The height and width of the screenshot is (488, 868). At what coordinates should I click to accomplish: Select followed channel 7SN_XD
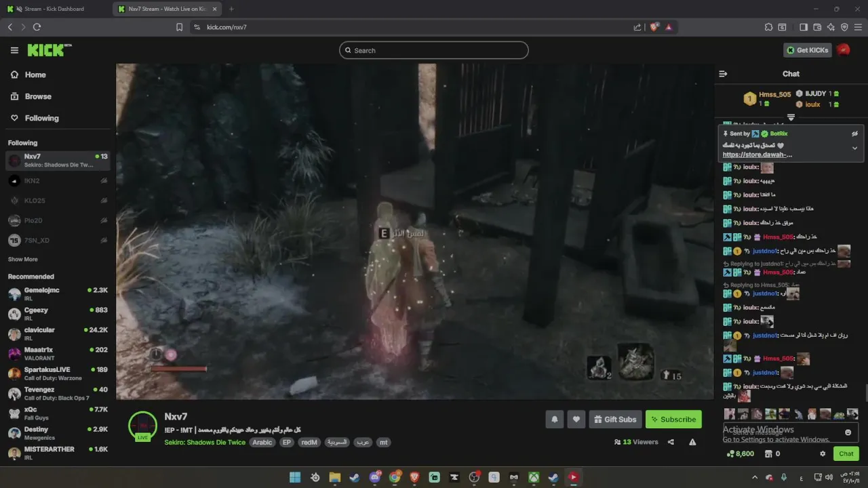pyautogui.click(x=58, y=241)
